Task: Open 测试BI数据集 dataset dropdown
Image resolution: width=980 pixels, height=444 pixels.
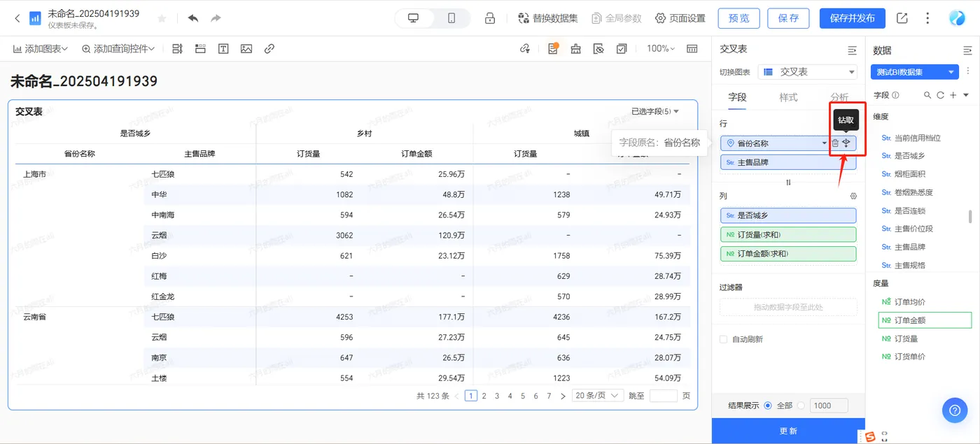Action: click(x=915, y=72)
